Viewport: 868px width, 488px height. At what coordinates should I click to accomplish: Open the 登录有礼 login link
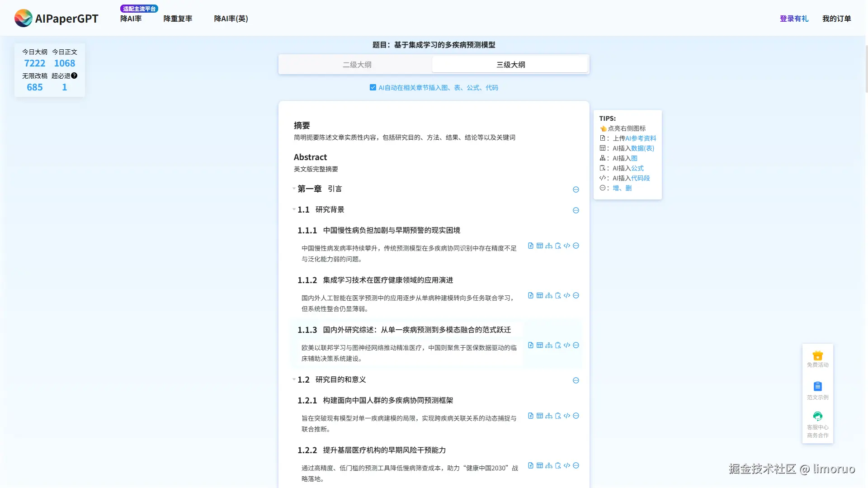pyautogui.click(x=794, y=19)
